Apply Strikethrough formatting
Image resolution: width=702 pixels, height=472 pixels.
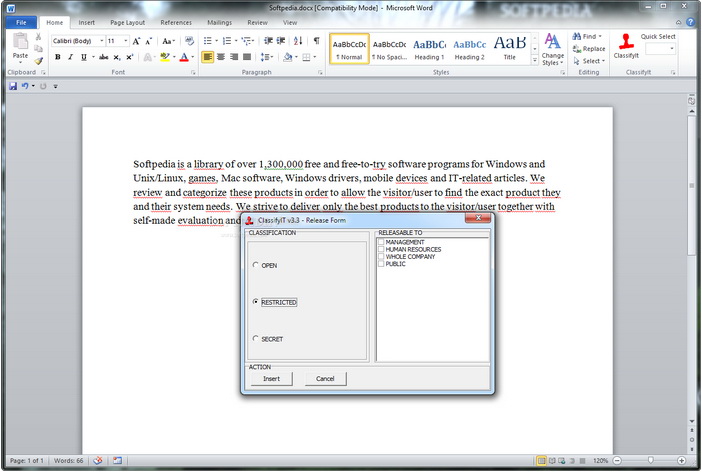103,57
